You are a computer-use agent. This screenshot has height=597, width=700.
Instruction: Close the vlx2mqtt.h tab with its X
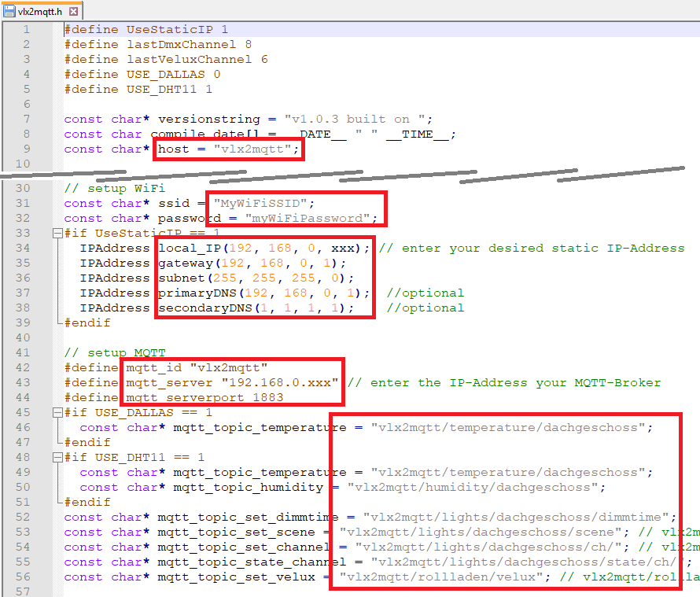click(x=74, y=11)
